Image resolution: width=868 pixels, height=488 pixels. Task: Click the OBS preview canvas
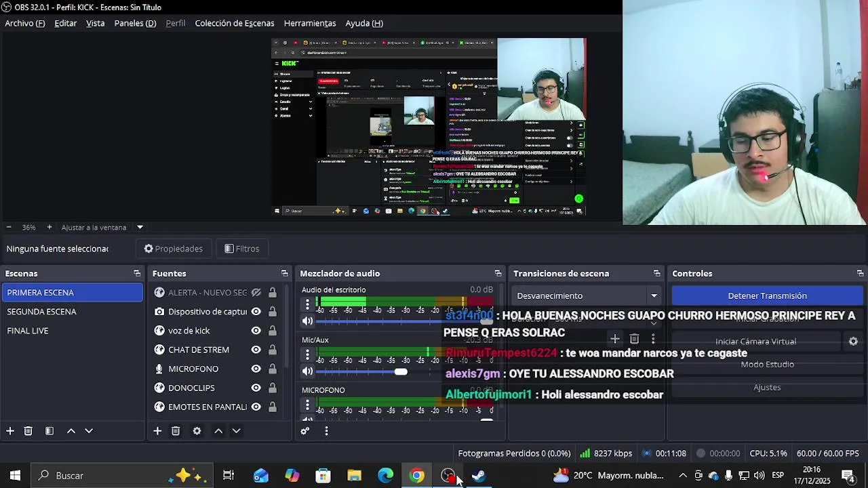pos(429,127)
